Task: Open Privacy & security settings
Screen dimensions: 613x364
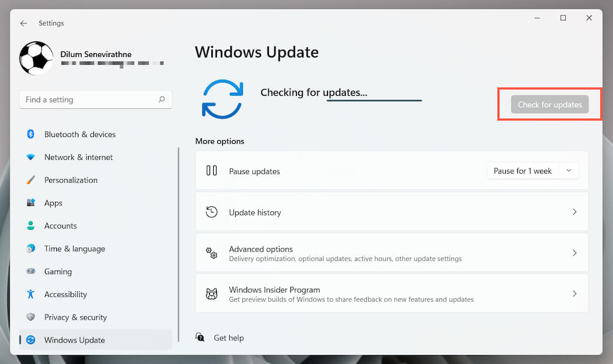Action: coord(75,317)
